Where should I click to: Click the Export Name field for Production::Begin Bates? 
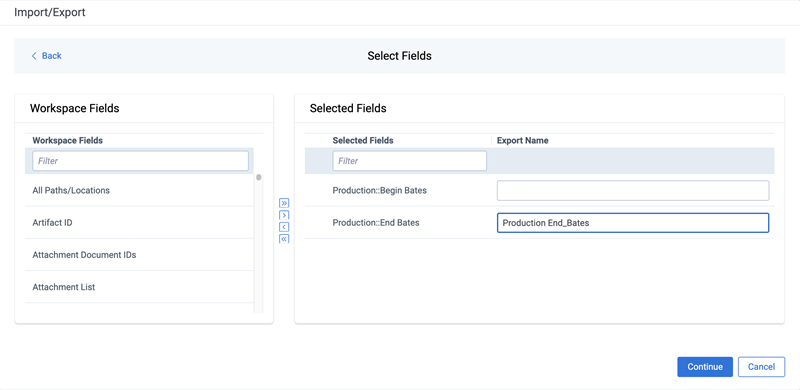(x=633, y=190)
